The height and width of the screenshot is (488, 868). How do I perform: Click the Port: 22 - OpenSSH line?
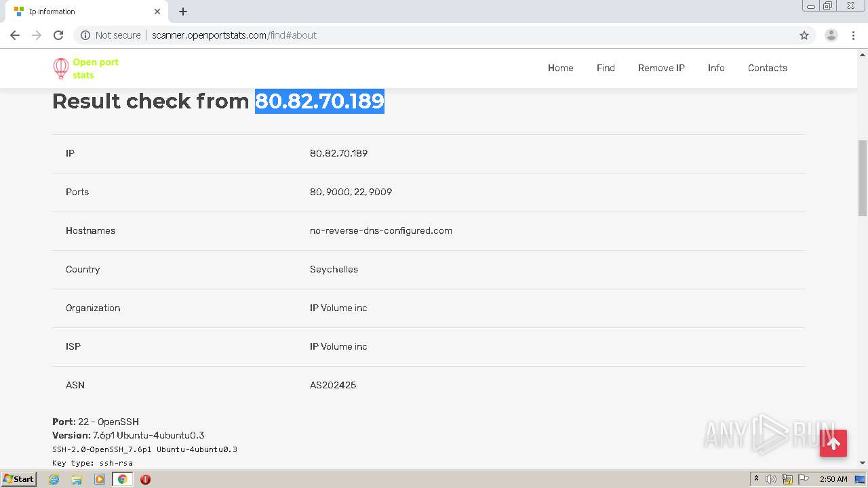(96, 422)
